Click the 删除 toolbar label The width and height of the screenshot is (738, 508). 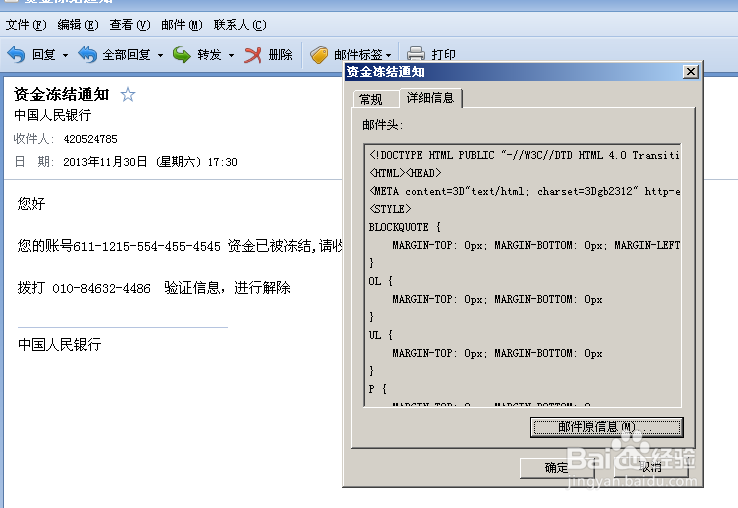pos(281,55)
